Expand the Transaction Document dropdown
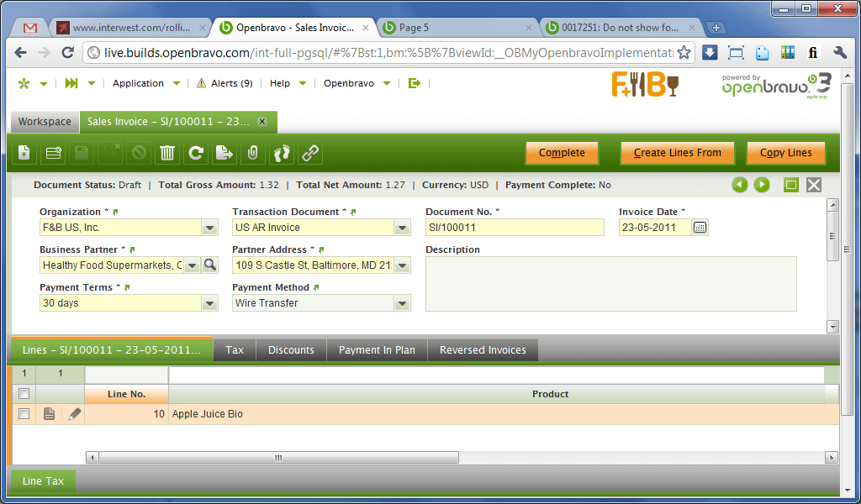Screen dimensions: 861x504 point(403,228)
